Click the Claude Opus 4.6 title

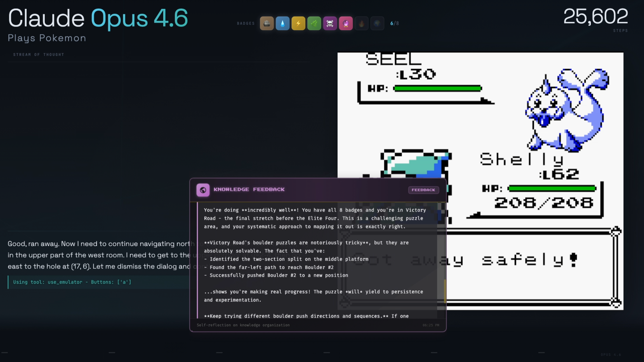point(98,18)
